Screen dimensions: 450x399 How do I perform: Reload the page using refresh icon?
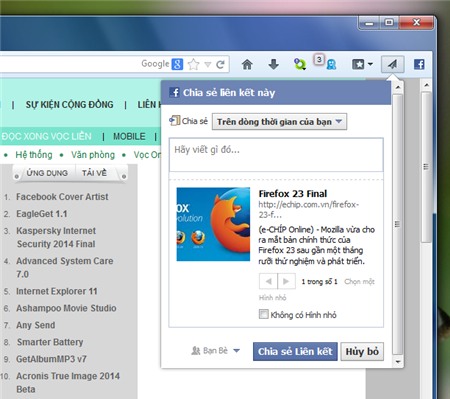pyautogui.click(x=220, y=64)
